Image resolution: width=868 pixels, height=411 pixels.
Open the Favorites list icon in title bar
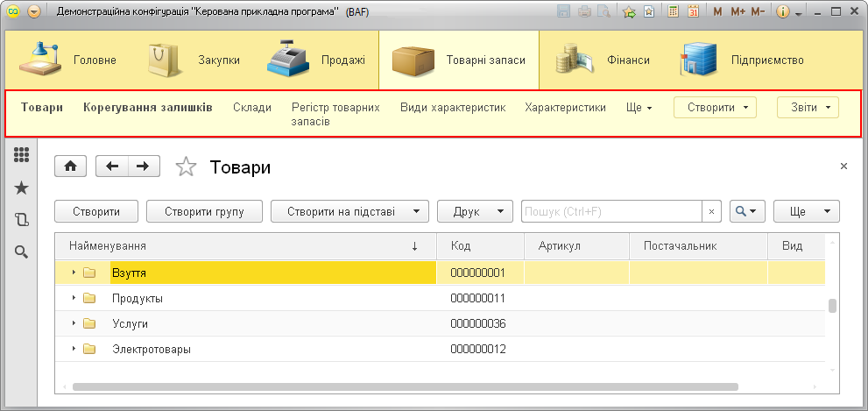click(649, 11)
